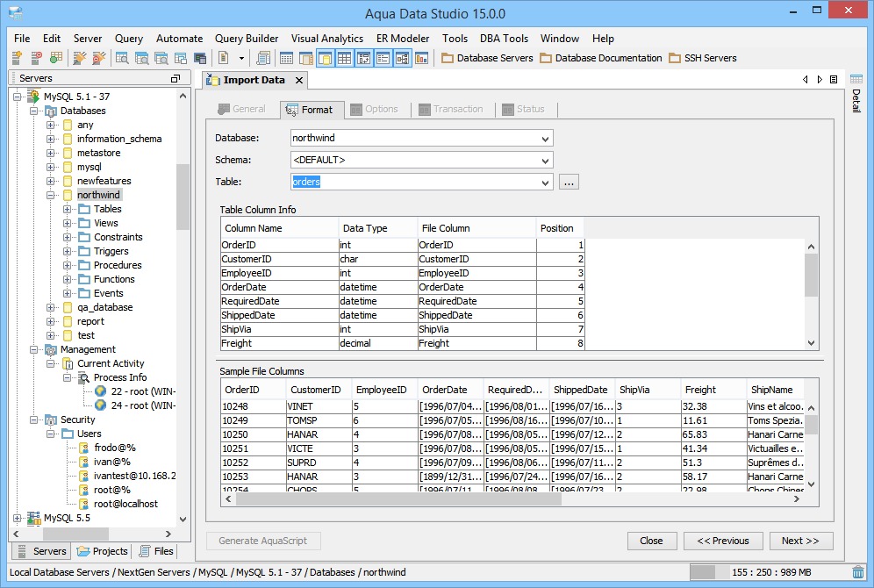The height and width of the screenshot is (588, 874).
Task: Toggle the highlighted yellow cylinder toolbar button
Action: tap(325, 58)
